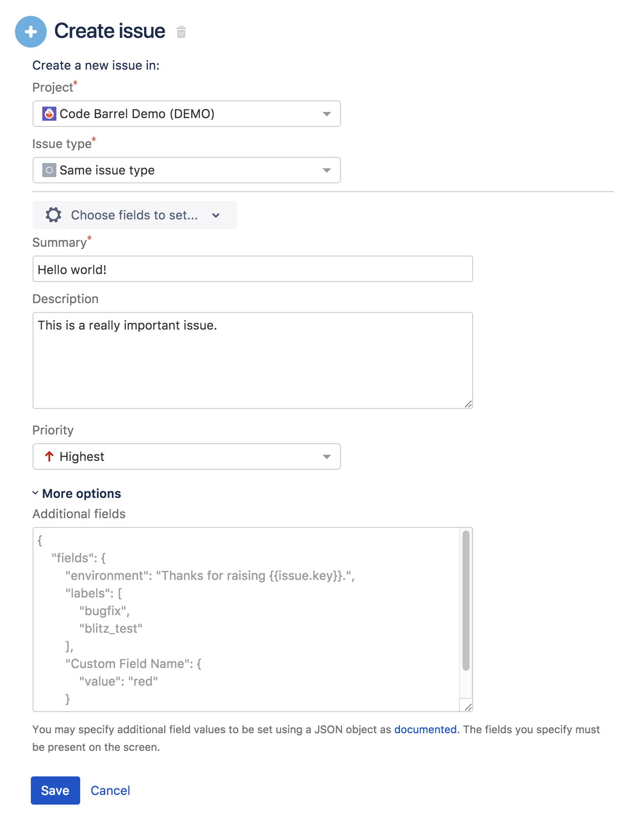Click the gear icon beside Choose fields

click(x=53, y=215)
